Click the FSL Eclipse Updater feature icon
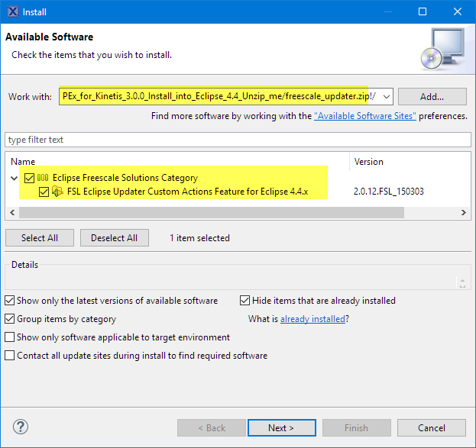 [57, 192]
